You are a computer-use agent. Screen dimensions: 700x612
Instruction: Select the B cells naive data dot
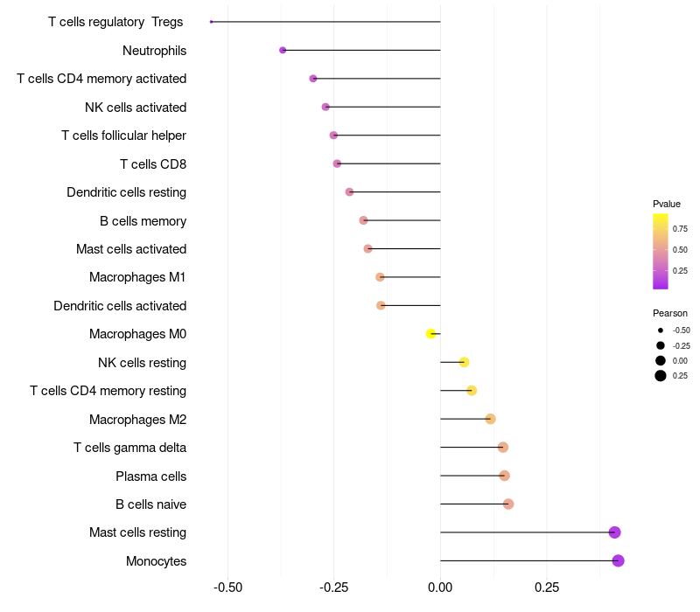[x=508, y=504]
